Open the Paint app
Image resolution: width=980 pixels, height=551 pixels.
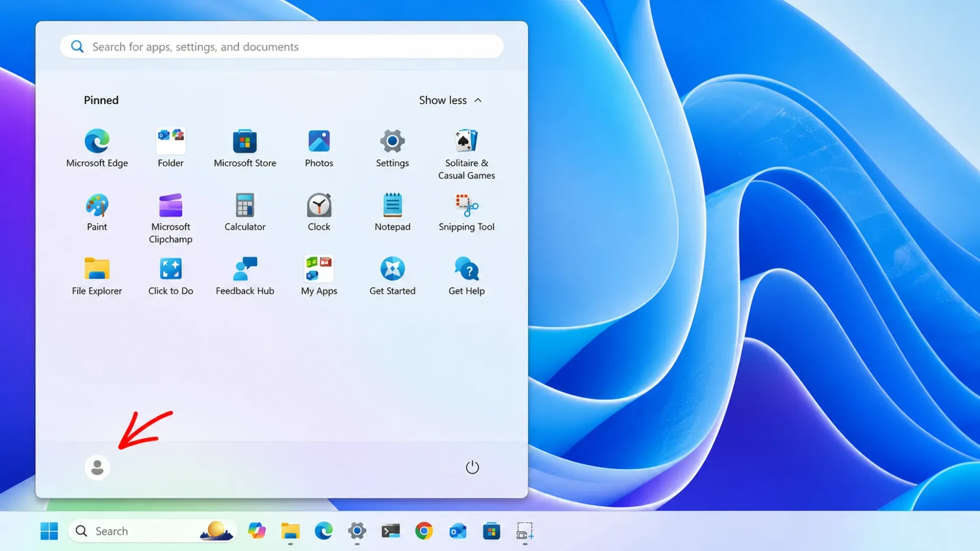coord(97,212)
